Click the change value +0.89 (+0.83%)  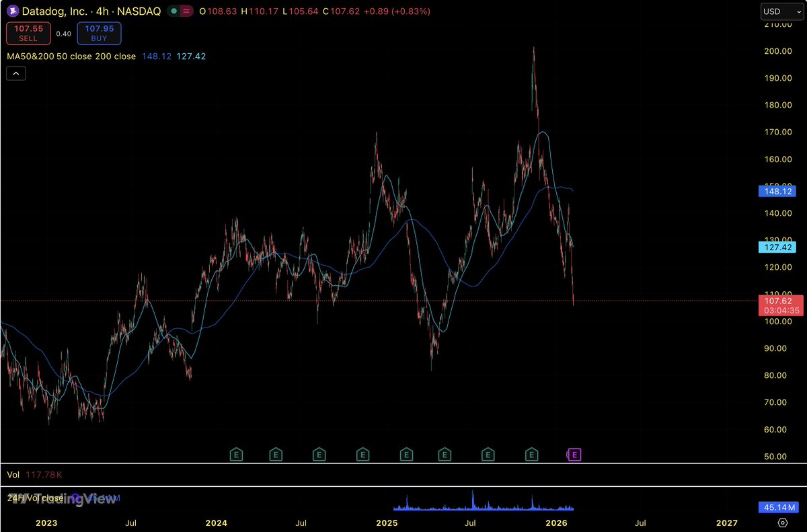tap(397, 11)
